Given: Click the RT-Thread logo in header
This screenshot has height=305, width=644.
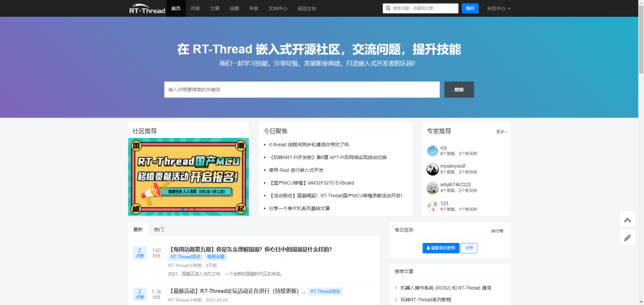Looking at the screenshot, I should [x=147, y=8].
